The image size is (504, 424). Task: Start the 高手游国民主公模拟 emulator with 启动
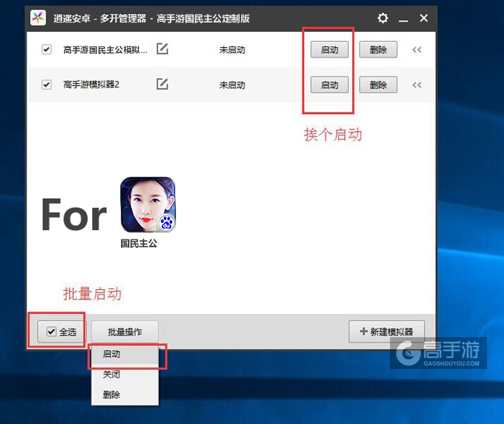coord(330,50)
